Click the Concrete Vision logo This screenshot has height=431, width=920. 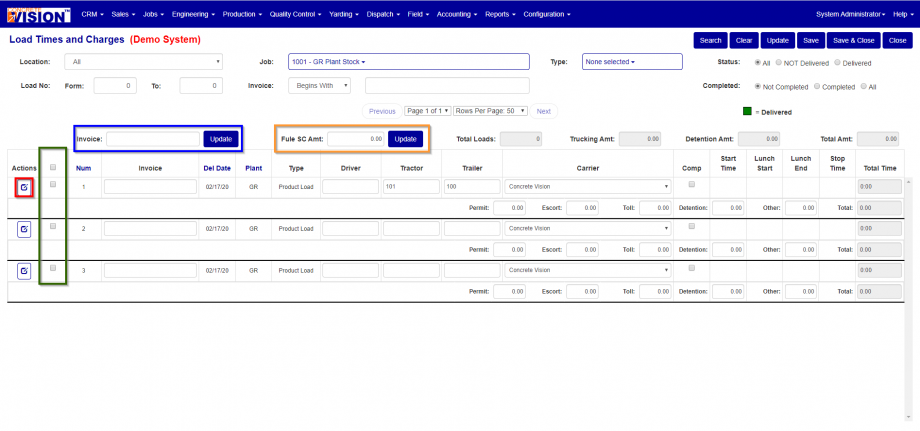tap(39, 15)
